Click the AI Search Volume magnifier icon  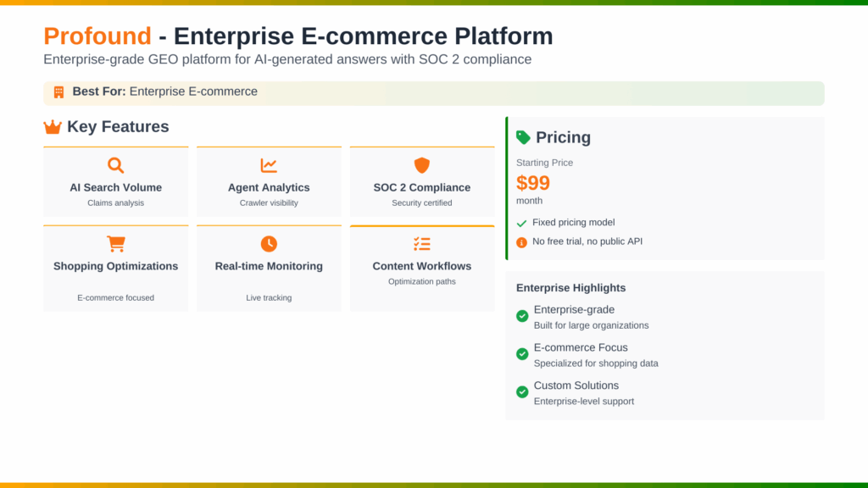116,165
